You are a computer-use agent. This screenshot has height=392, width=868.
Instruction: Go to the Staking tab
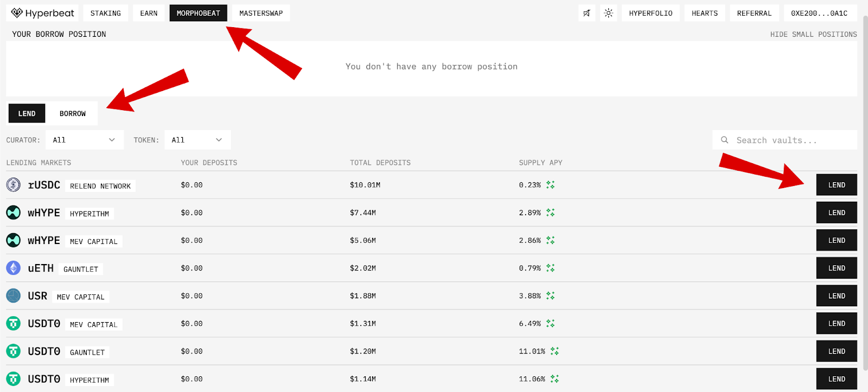106,13
